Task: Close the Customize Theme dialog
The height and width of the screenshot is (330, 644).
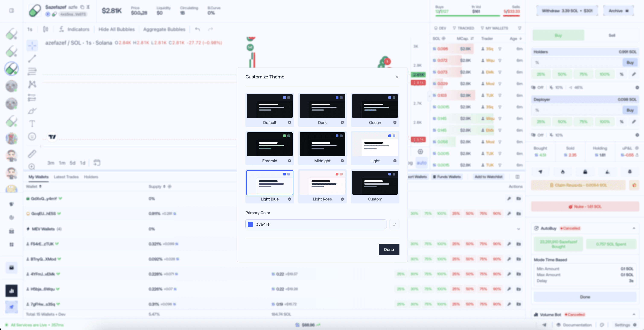Action: tap(397, 77)
